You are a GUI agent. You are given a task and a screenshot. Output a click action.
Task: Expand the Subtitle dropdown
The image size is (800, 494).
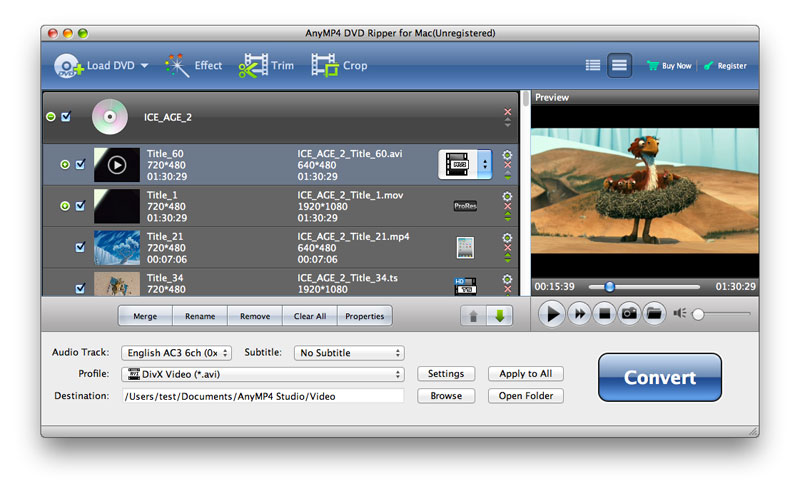(348, 353)
